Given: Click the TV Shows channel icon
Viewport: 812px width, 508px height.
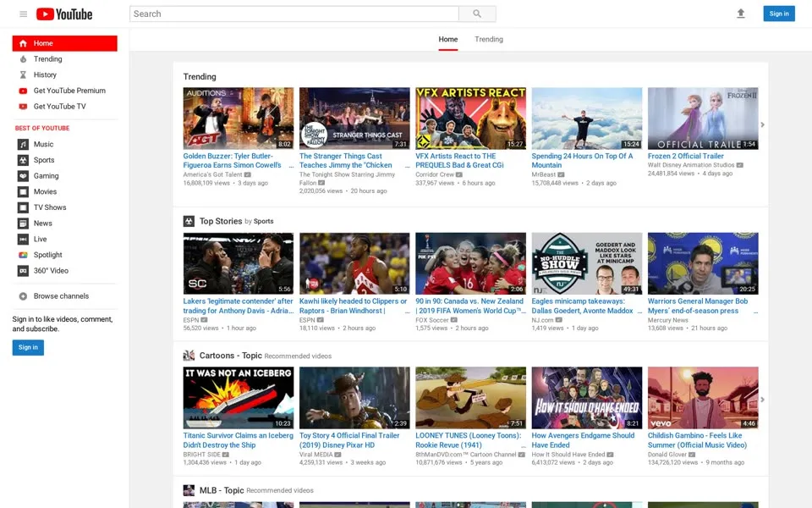Looking at the screenshot, I should (23, 208).
